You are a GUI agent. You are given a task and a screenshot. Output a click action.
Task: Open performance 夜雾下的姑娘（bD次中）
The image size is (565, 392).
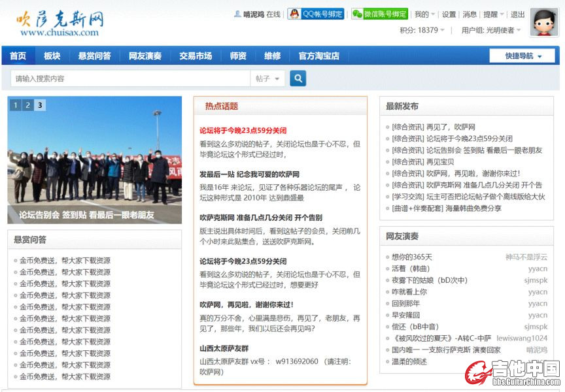pos(430,280)
